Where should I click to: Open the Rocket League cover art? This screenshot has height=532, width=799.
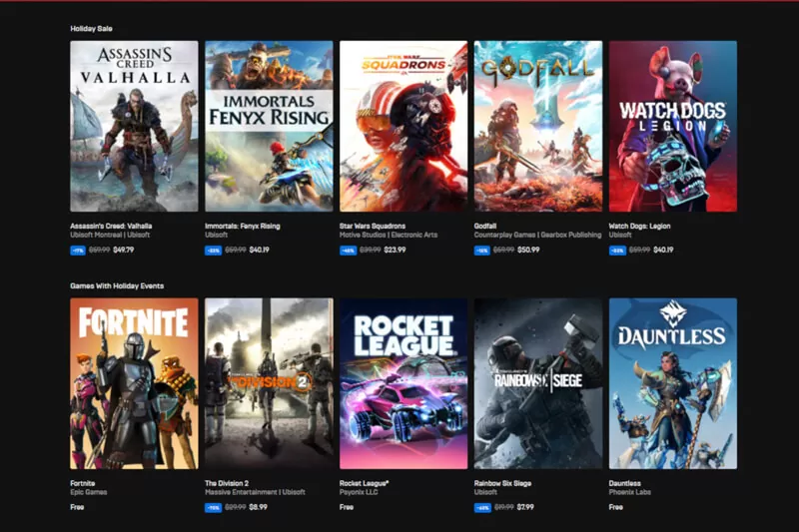pos(403,383)
